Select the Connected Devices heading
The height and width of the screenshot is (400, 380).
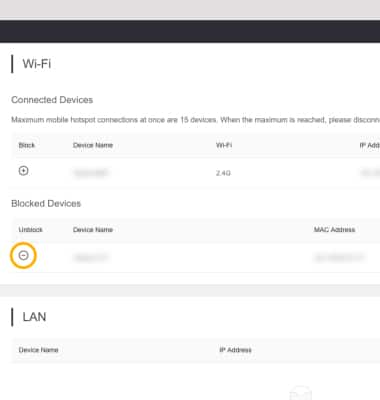(52, 100)
